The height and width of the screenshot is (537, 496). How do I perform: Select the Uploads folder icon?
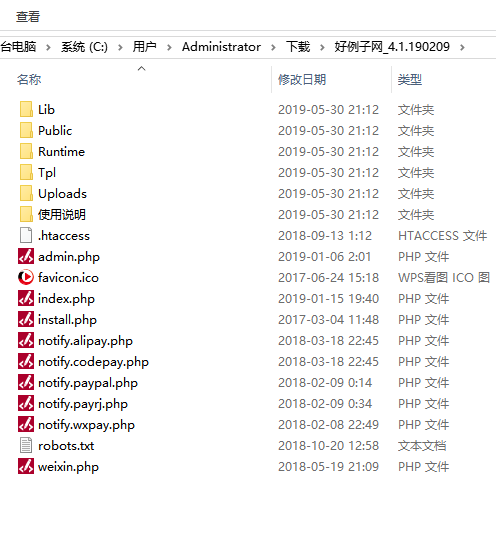pos(26,193)
